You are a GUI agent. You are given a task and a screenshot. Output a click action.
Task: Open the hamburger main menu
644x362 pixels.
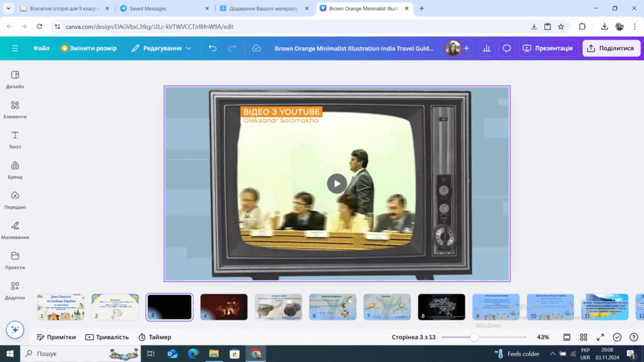click(15, 48)
